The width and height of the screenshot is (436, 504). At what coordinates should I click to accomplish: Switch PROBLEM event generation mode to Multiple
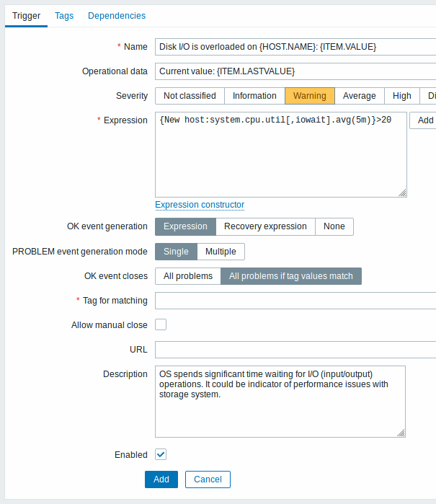[221, 252]
